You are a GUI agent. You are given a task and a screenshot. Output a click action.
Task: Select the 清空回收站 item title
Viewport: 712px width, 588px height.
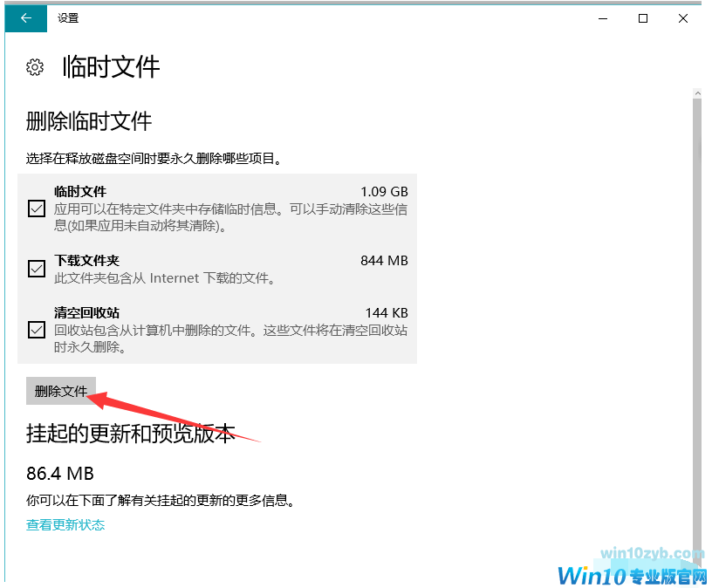86,313
